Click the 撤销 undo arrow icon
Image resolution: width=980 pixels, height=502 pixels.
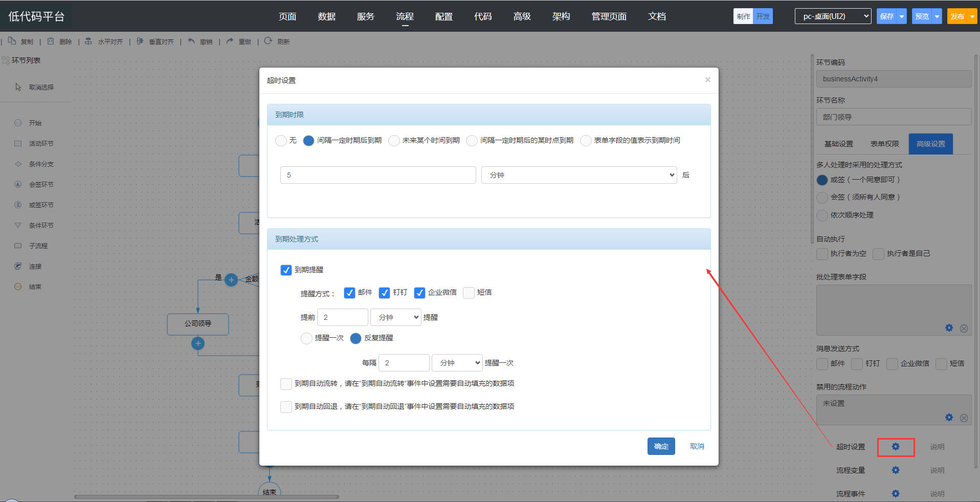[191, 41]
